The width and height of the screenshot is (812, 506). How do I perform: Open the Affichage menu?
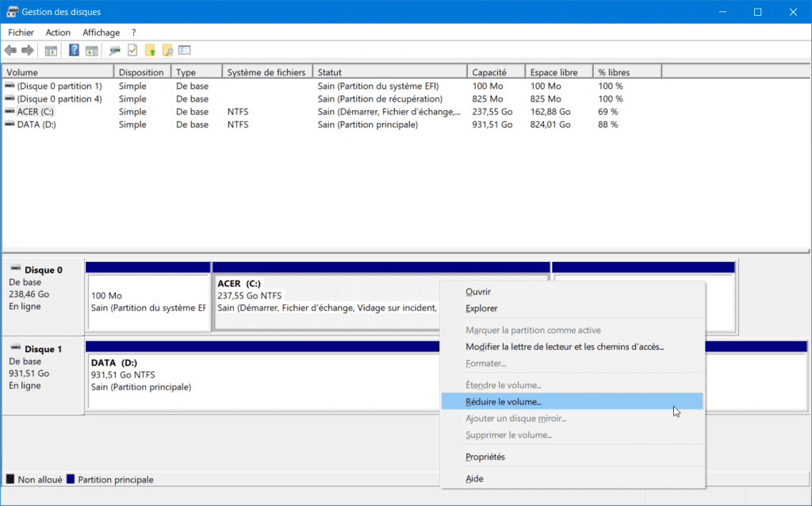101,33
